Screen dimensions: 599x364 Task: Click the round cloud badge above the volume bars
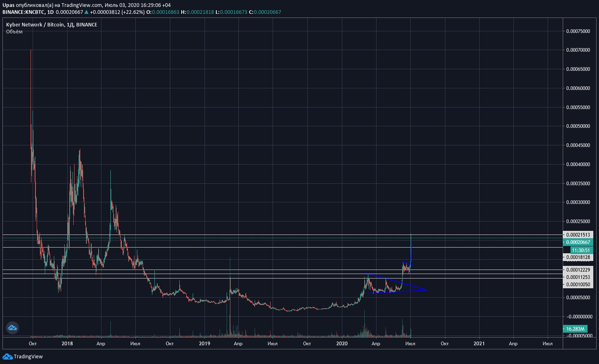coord(12,328)
